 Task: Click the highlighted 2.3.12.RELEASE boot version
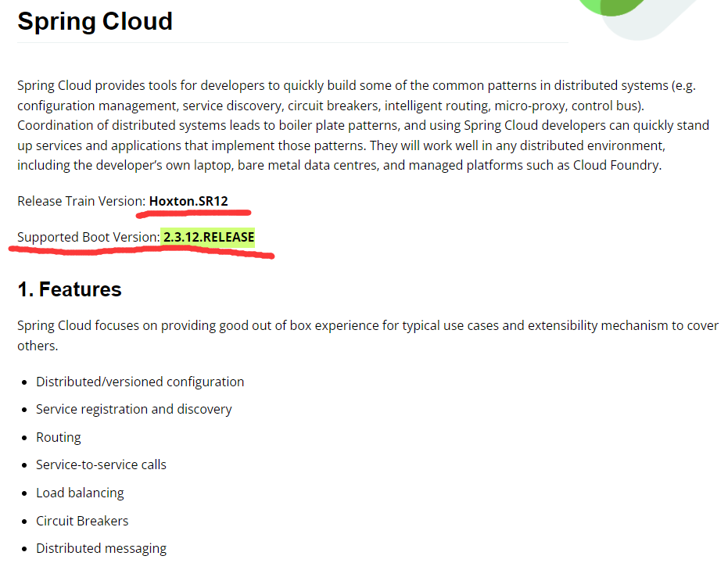208,237
